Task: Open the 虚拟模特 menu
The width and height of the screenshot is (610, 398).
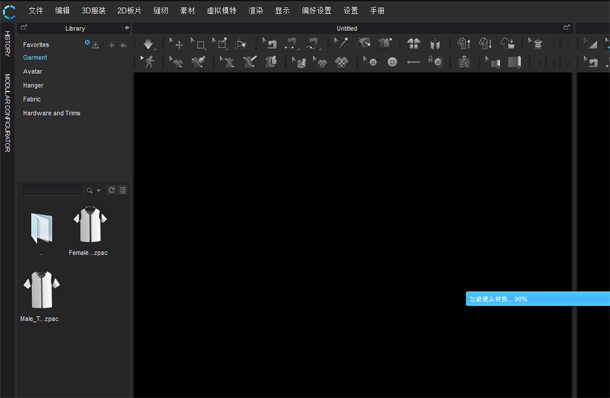Action: pyautogui.click(x=221, y=11)
